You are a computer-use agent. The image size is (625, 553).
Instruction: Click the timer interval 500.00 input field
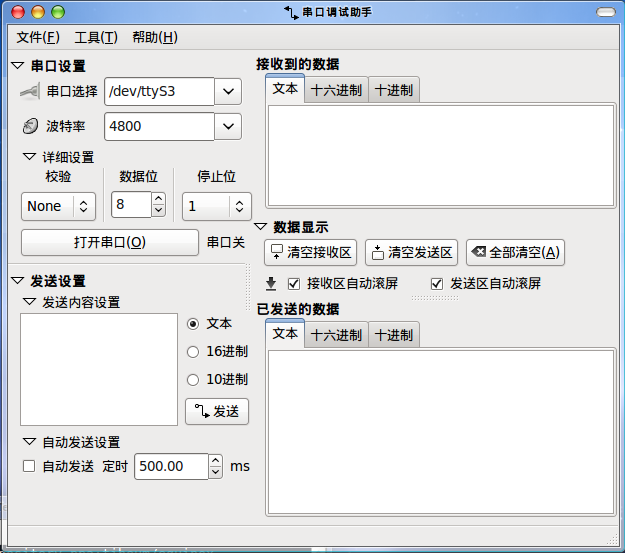coord(170,466)
